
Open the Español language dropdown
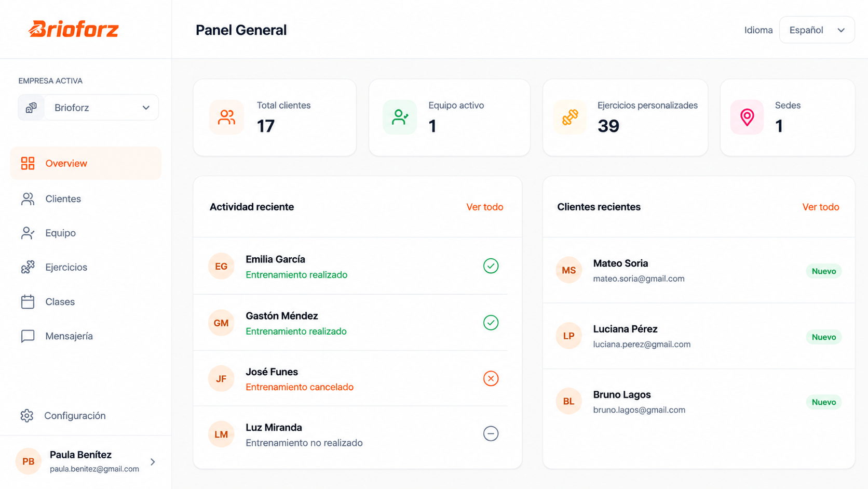(817, 30)
